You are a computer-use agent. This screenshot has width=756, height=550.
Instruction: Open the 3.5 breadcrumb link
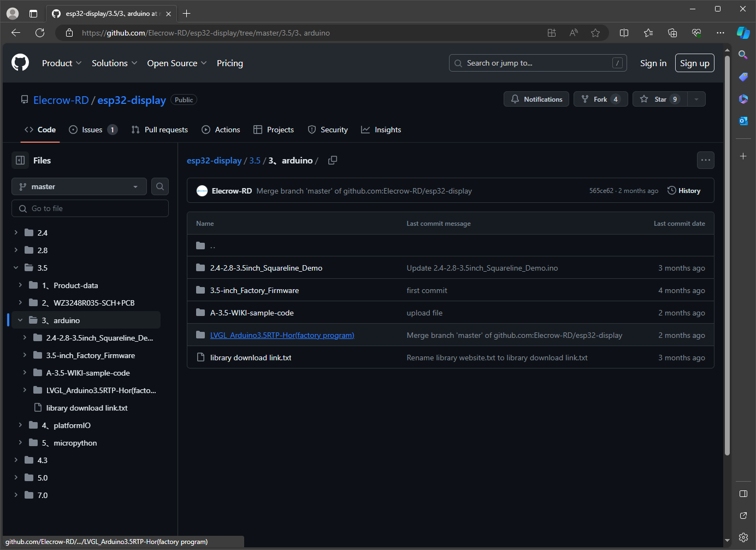255,160
